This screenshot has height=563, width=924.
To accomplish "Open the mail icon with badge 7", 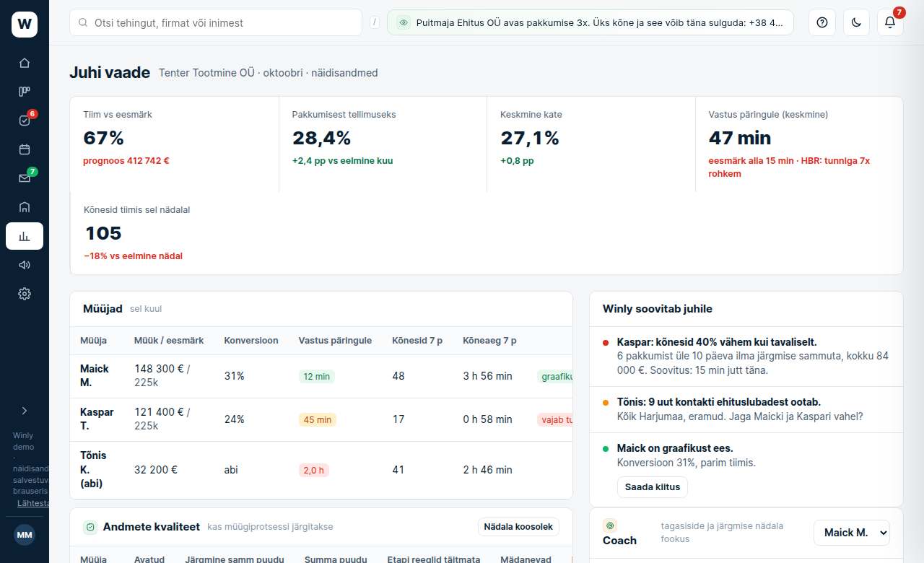I will (x=25, y=178).
